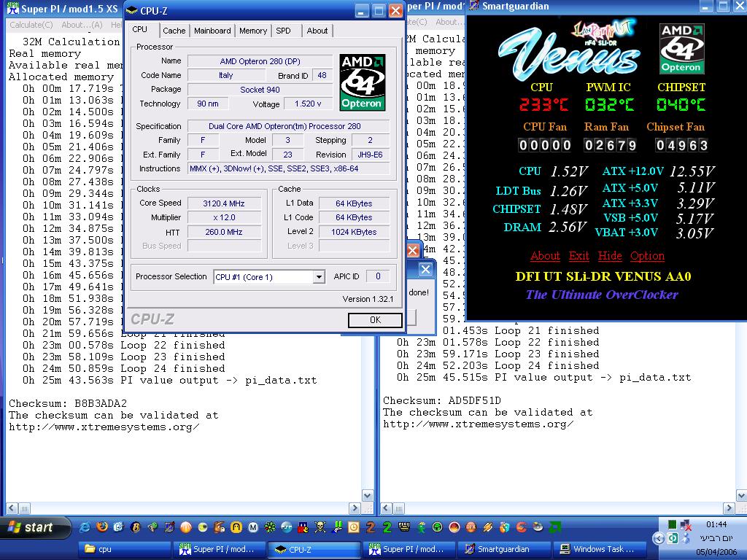
Task: Click the orange clock Quick Launch icon
Action: [x=354, y=527]
